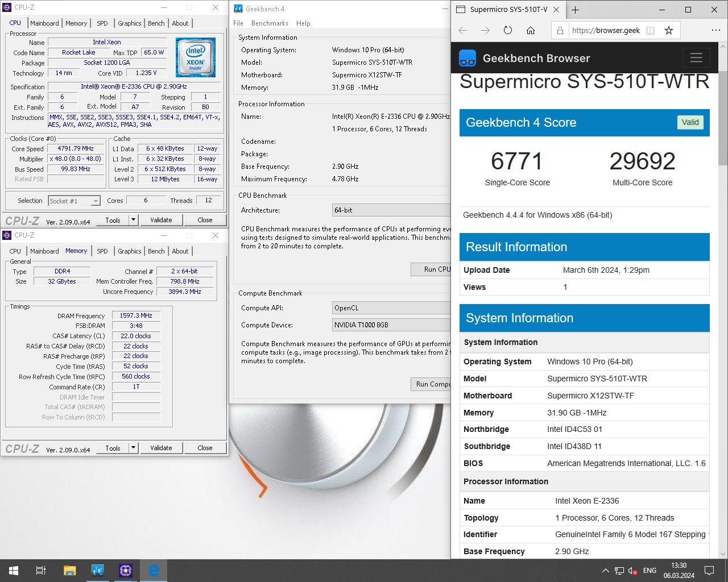The height and width of the screenshot is (582, 728).
Task: Open the Geekbench File menu
Action: 238,23
